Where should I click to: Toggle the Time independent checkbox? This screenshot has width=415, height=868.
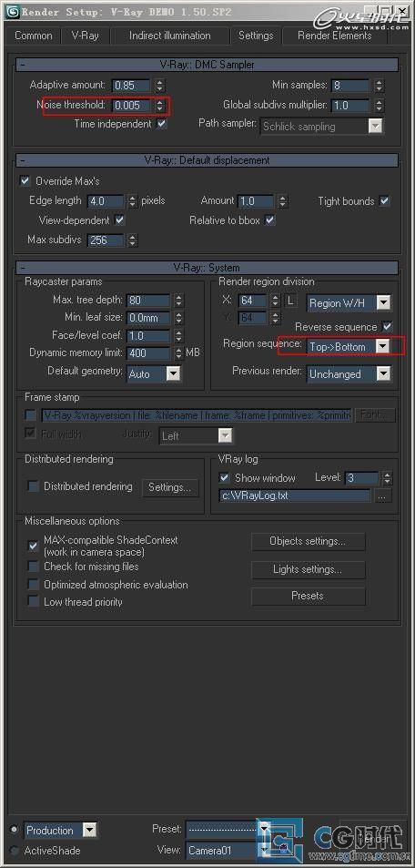[162, 124]
